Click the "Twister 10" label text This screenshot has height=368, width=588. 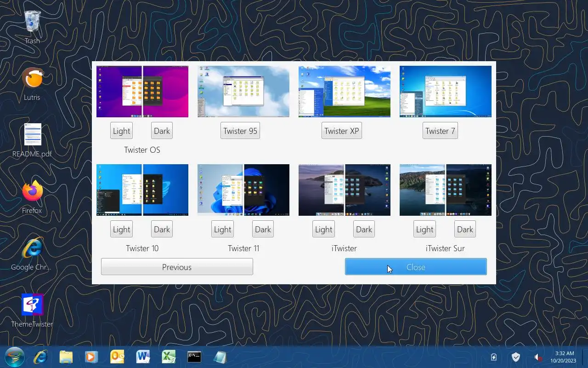(x=142, y=248)
